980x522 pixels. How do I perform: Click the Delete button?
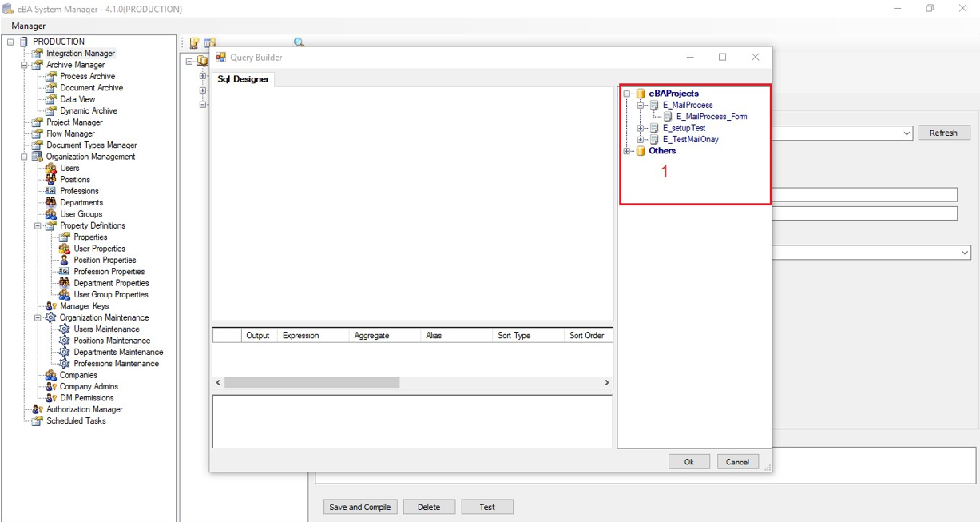tap(429, 507)
